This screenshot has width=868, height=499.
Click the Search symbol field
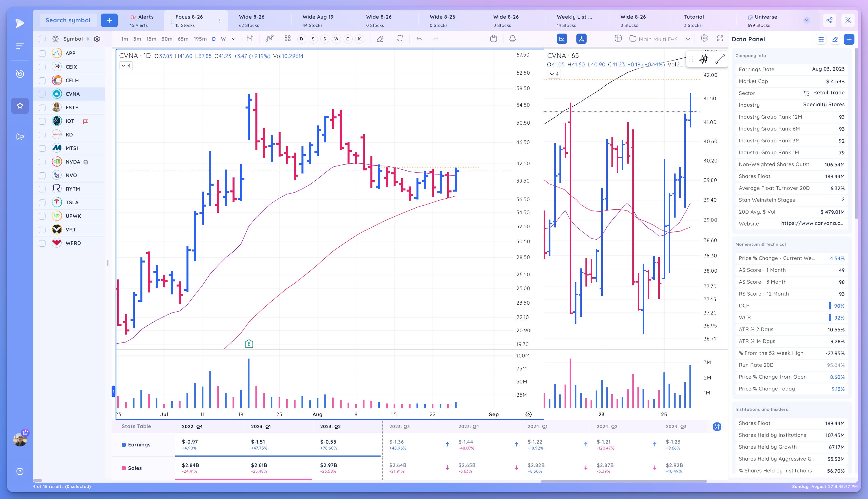tap(68, 20)
